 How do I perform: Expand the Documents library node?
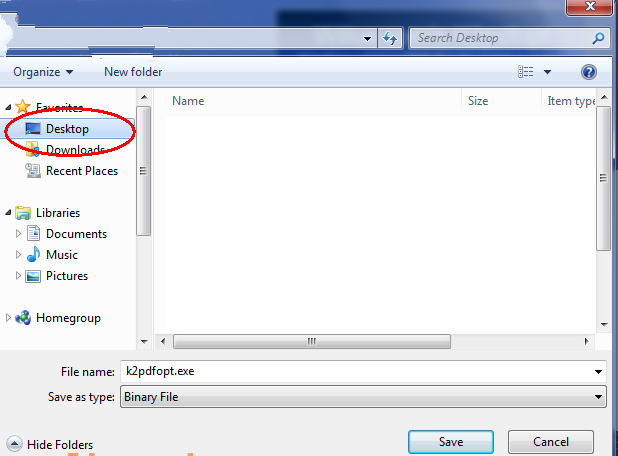18,234
